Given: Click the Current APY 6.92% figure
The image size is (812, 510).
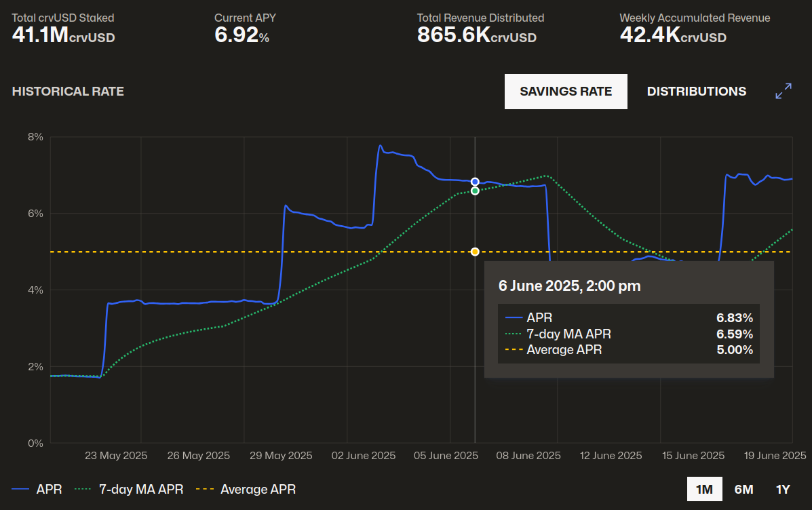Looking at the screenshot, I should click(x=241, y=35).
